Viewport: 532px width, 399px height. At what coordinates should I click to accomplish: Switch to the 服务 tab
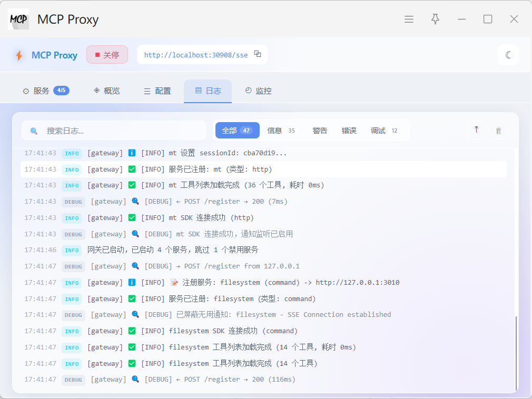pyautogui.click(x=46, y=91)
